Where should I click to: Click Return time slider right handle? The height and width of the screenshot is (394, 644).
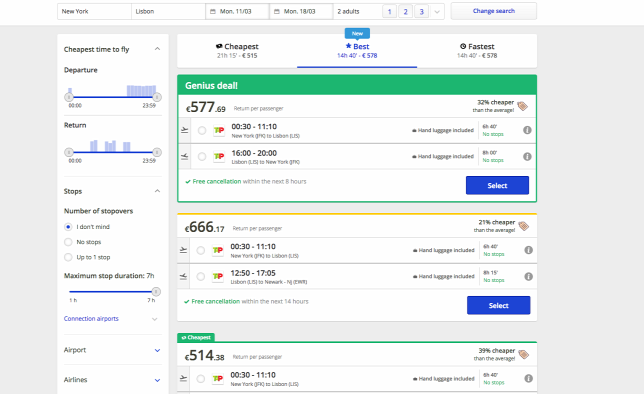(157, 152)
